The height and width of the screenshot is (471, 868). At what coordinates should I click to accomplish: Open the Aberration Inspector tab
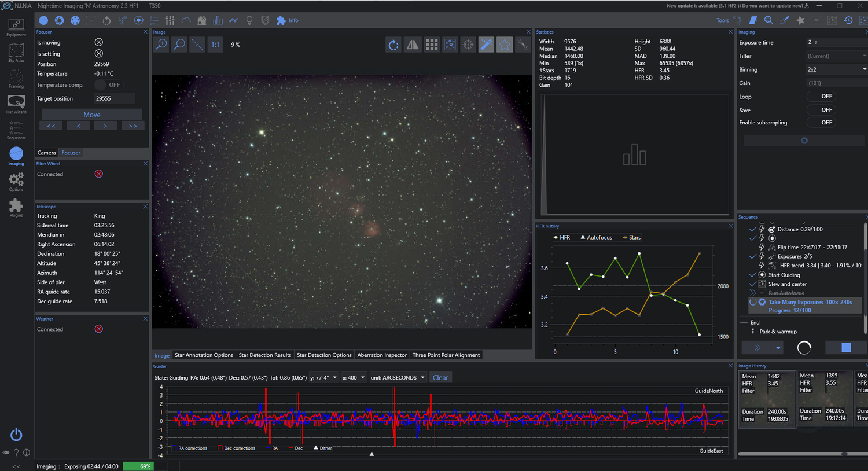pyautogui.click(x=382, y=355)
